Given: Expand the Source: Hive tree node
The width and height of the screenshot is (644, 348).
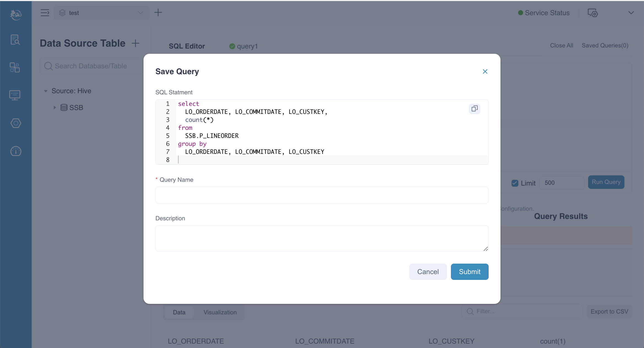Looking at the screenshot, I should point(47,91).
